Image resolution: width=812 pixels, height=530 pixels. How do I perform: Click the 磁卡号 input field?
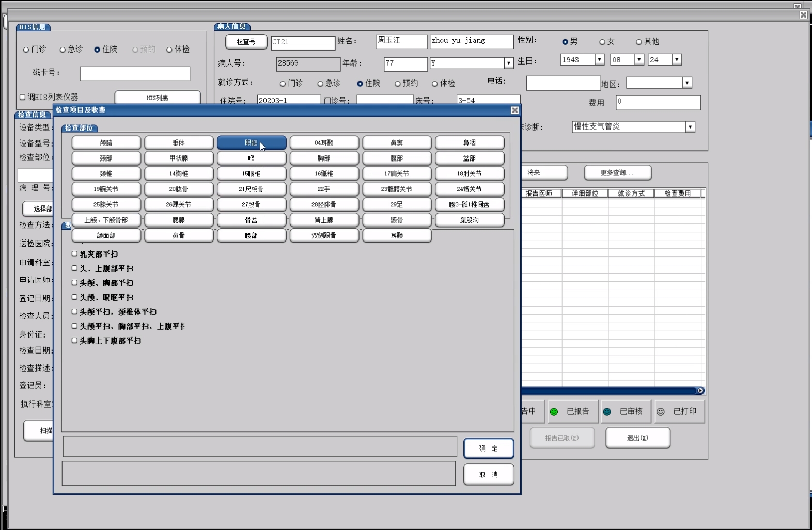tap(135, 74)
